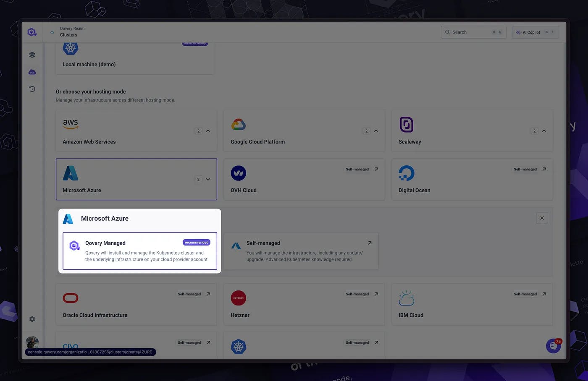Open settings gear in sidebar
588x381 pixels.
[x=32, y=319]
